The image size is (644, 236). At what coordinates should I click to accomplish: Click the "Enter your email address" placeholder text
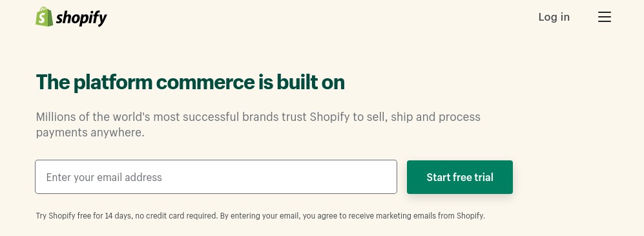104,177
